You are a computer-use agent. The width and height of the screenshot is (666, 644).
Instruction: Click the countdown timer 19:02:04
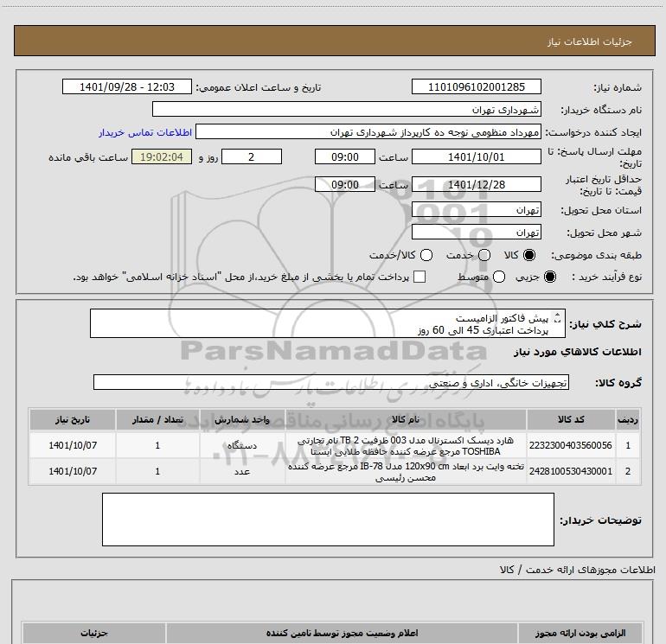pyautogui.click(x=162, y=156)
